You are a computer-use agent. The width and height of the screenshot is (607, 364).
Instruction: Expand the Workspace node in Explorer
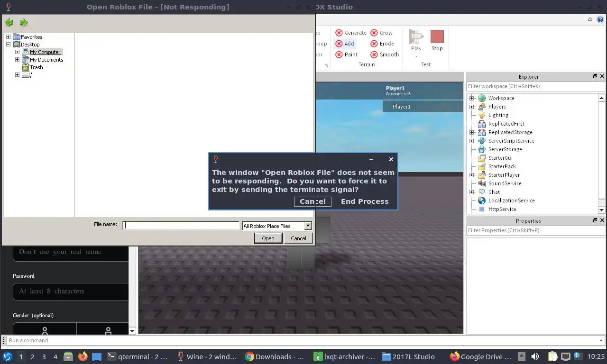(x=472, y=98)
